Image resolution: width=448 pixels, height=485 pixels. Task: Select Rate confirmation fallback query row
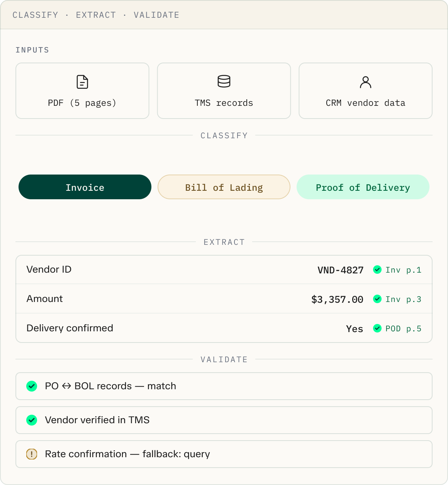pos(224,454)
